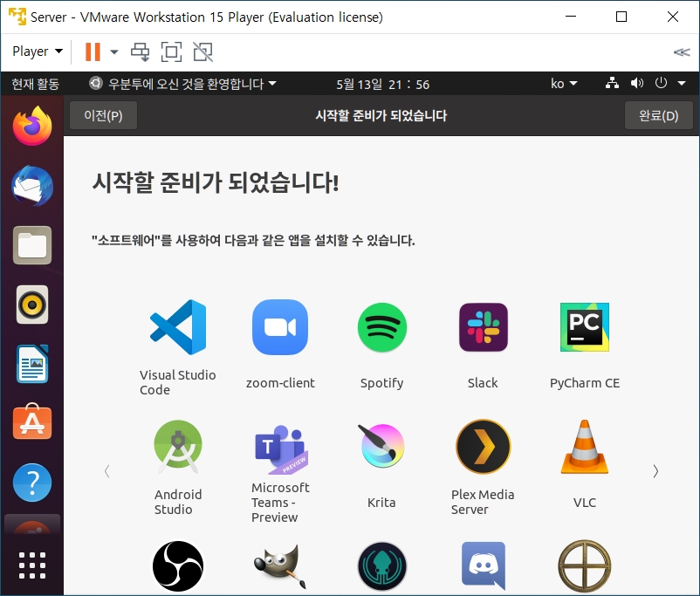Pause the virtual machine in VMware toolbar

(x=93, y=51)
